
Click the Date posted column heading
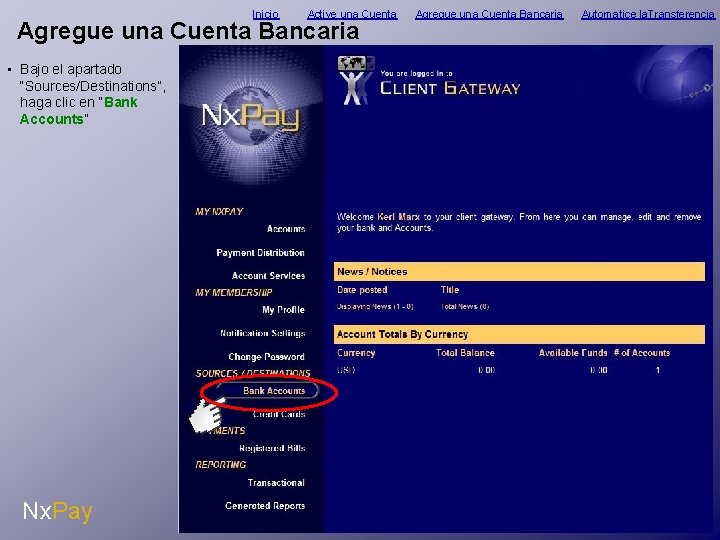point(362,290)
